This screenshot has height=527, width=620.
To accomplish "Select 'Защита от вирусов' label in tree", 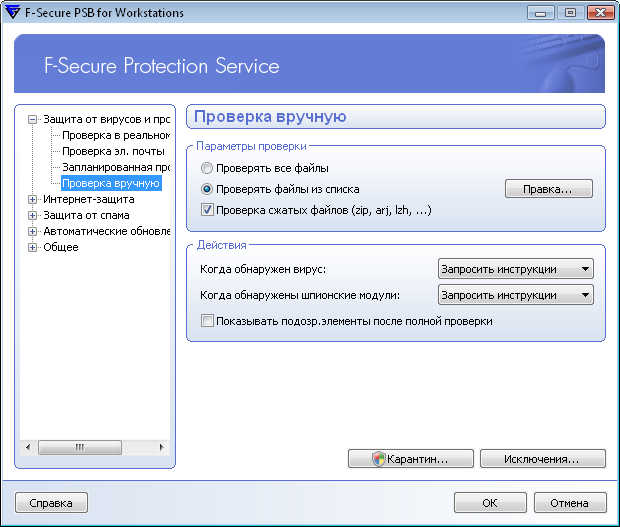I will coord(106,119).
